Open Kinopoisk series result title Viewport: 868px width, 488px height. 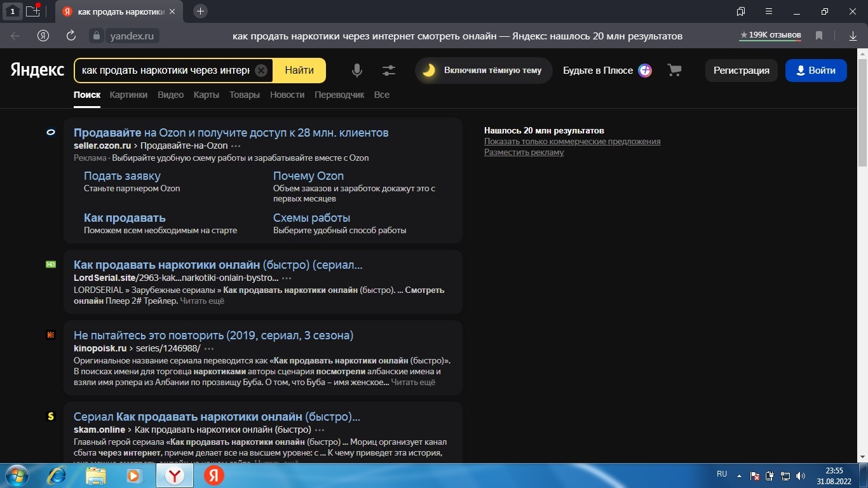point(214,335)
